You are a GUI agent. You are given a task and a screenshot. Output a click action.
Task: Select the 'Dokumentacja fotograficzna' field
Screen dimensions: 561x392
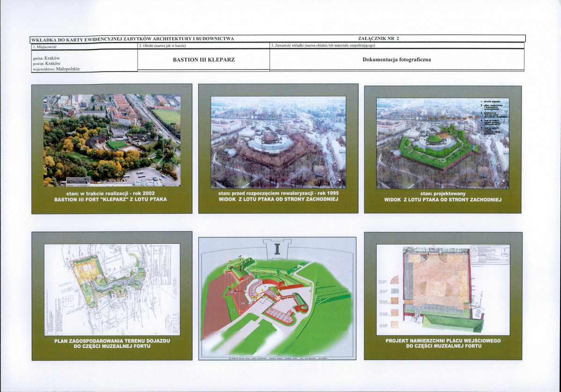pyautogui.click(x=397, y=60)
